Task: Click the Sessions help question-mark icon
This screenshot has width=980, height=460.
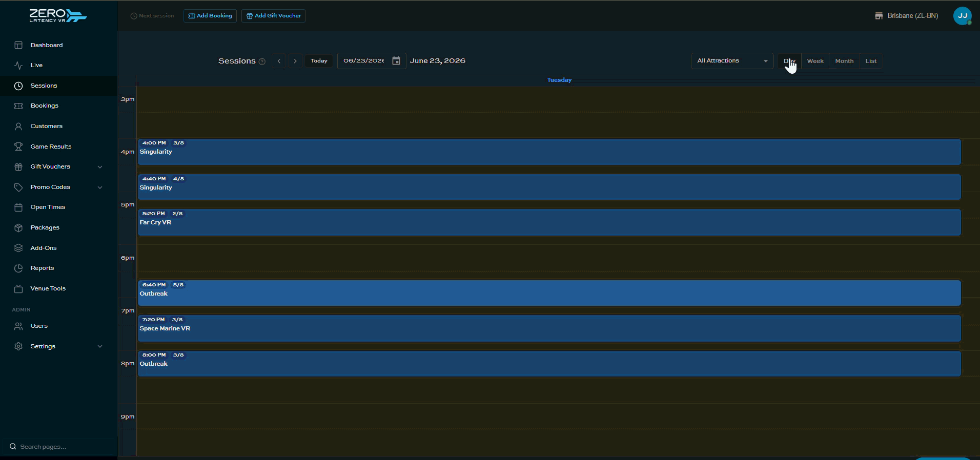Action: [262, 61]
